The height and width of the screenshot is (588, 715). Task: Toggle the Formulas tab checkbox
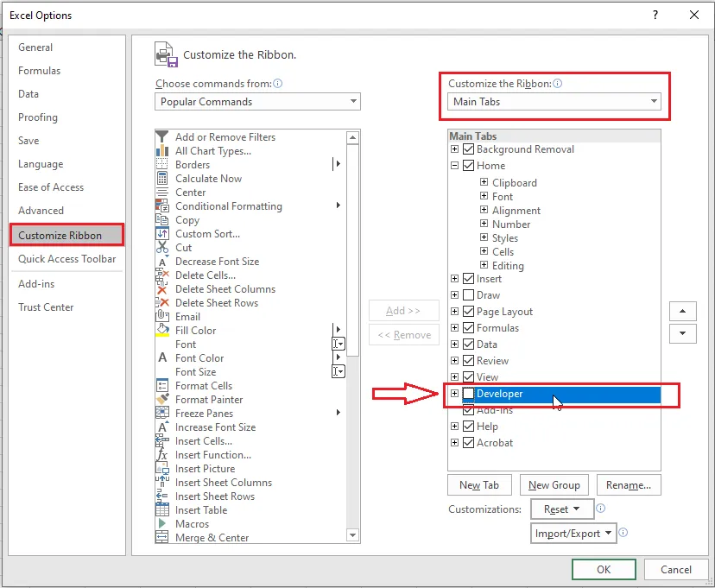[468, 328]
